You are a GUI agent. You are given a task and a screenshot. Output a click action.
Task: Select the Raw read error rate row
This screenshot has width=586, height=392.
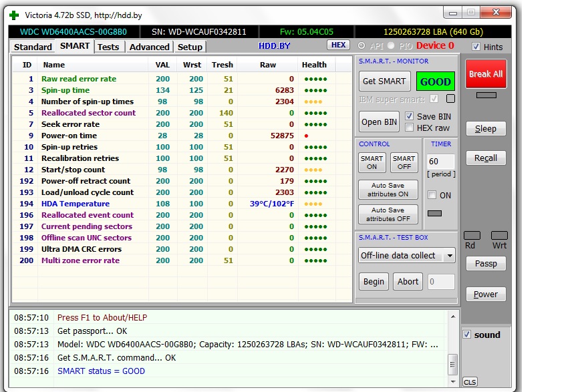click(x=182, y=79)
